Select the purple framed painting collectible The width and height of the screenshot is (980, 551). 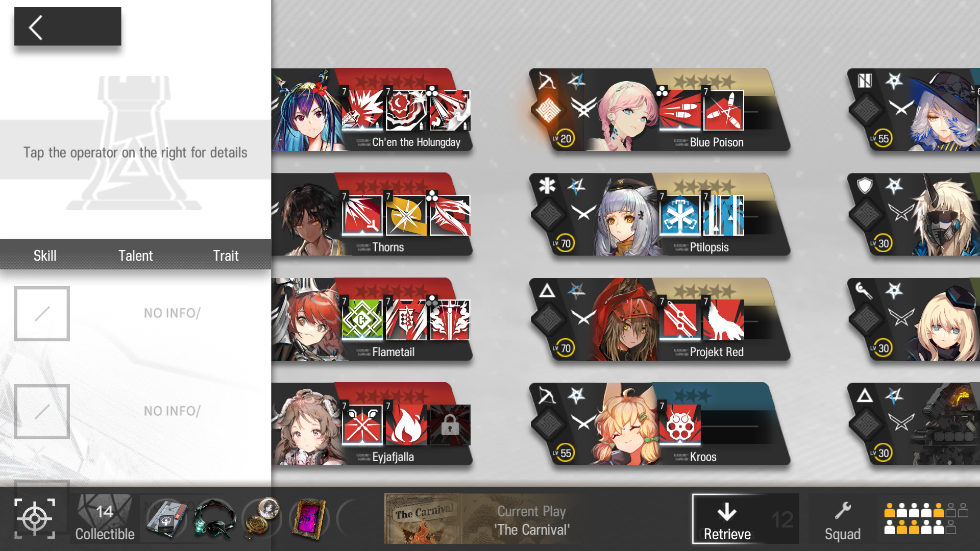tap(309, 519)
